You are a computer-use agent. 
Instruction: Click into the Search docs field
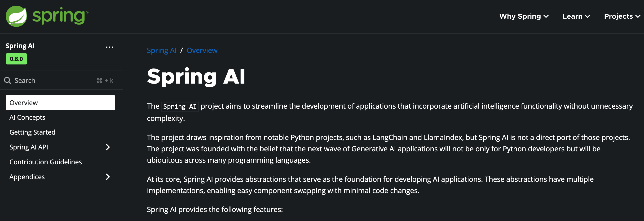pyautogui.click(x=61, y=80)
